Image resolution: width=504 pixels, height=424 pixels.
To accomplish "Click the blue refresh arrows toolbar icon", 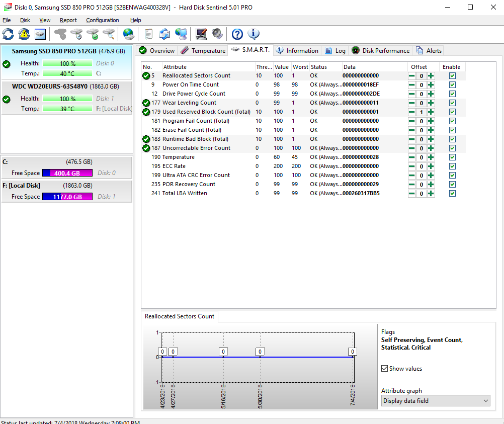I will coord(8,34).
